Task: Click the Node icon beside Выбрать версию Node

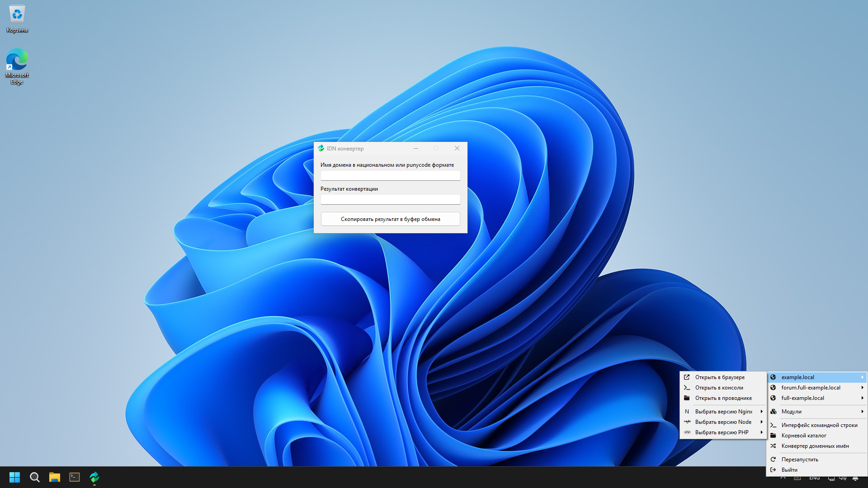Action: 687,422
